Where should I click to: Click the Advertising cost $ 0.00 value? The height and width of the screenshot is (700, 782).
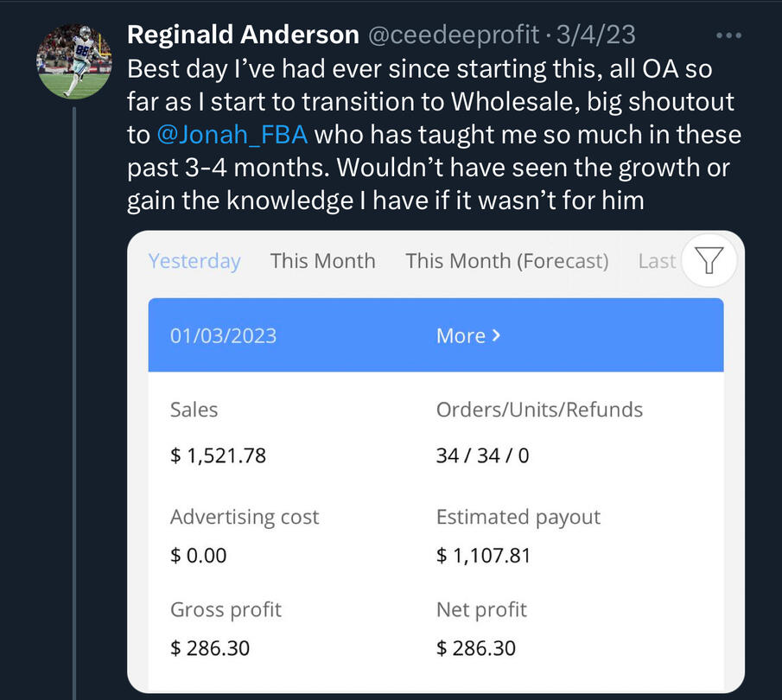[199, 555]
